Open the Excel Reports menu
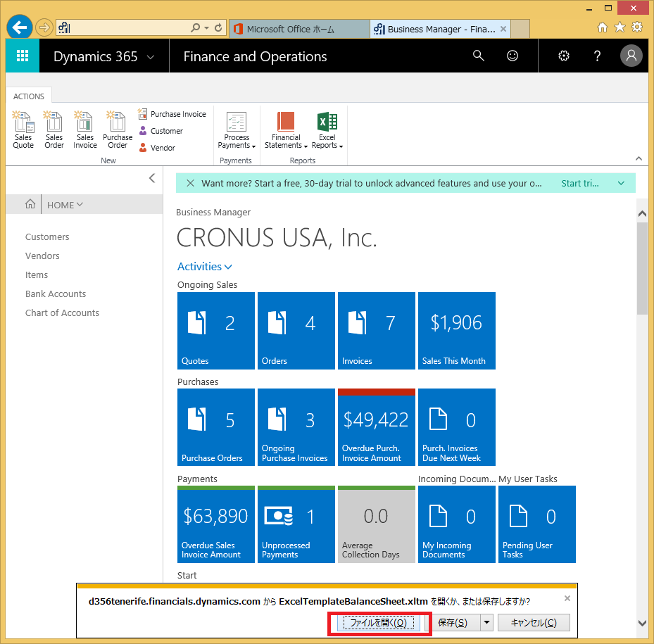The width and height of the screenshot is (654, 644). pyautogui.click(x=327, y=130)
